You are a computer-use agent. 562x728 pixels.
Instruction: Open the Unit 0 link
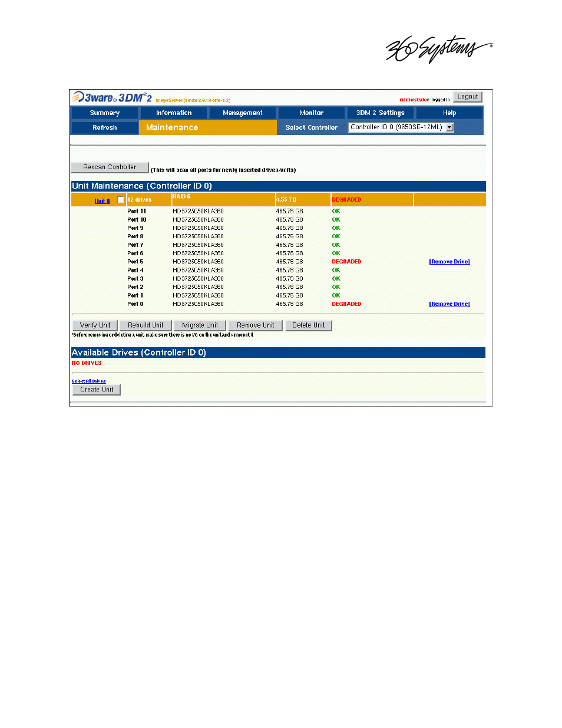[103, 201]
